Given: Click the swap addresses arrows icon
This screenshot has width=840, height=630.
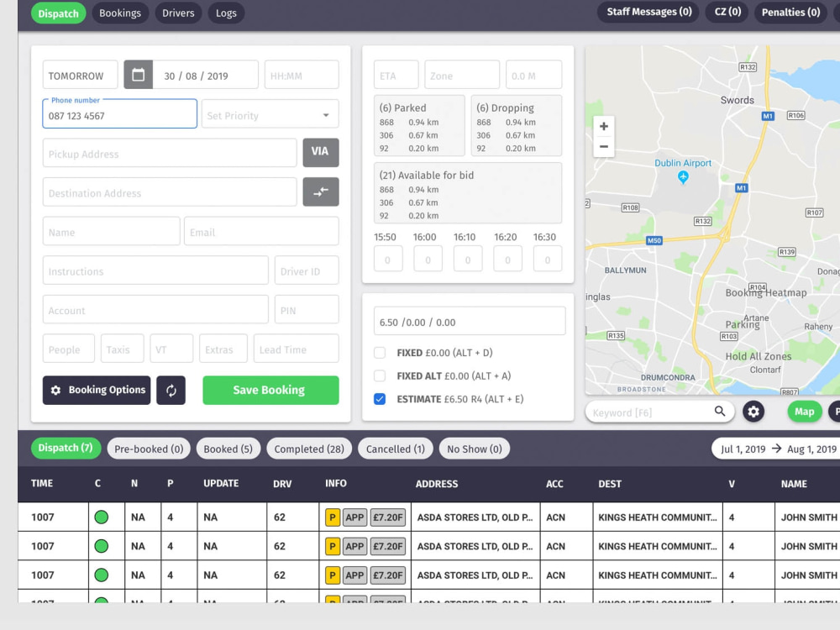Looking at the screenshot, I should pyautogui.click(x=320, y=192).
